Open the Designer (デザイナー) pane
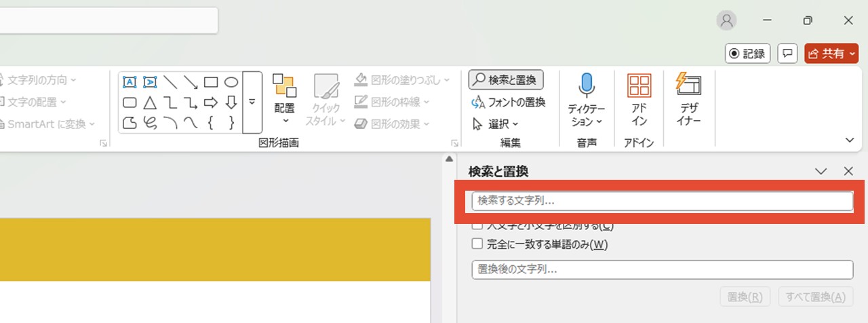868x323 pixels. pyautogui.click(x=689, y=100)
